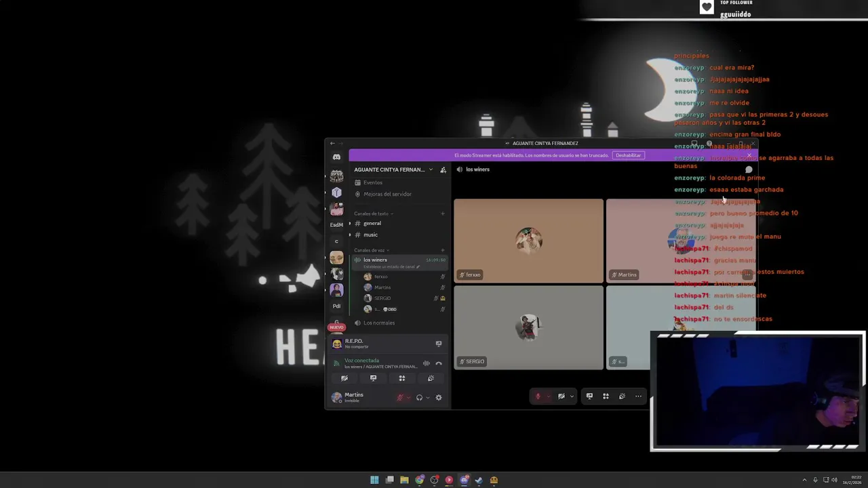The image size is (868, 488).
Task: Share screen from the left voice panel
Action: [x=373, y=378]
